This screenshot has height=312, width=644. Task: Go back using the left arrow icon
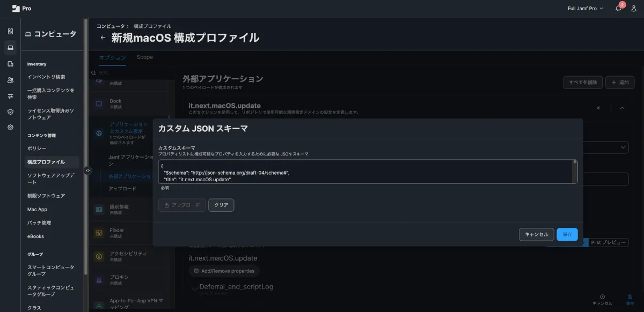(x=103, y=38)
